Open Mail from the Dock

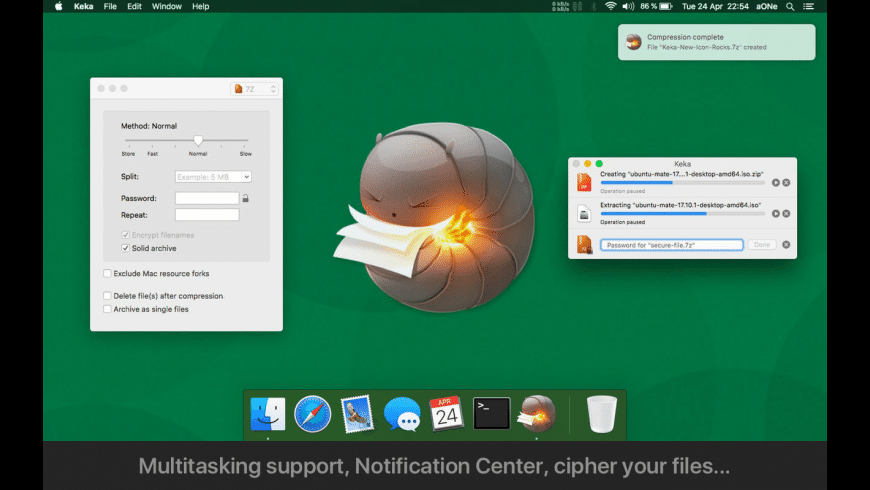pos(357,414)
